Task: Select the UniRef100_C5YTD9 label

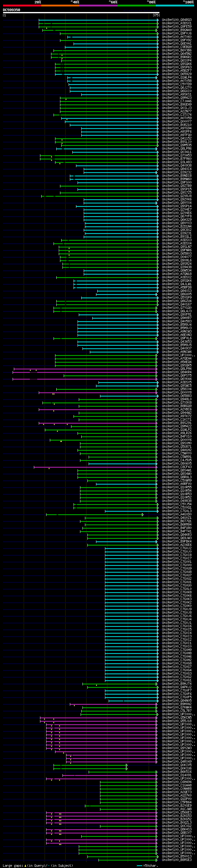Action: click(177, 84)
